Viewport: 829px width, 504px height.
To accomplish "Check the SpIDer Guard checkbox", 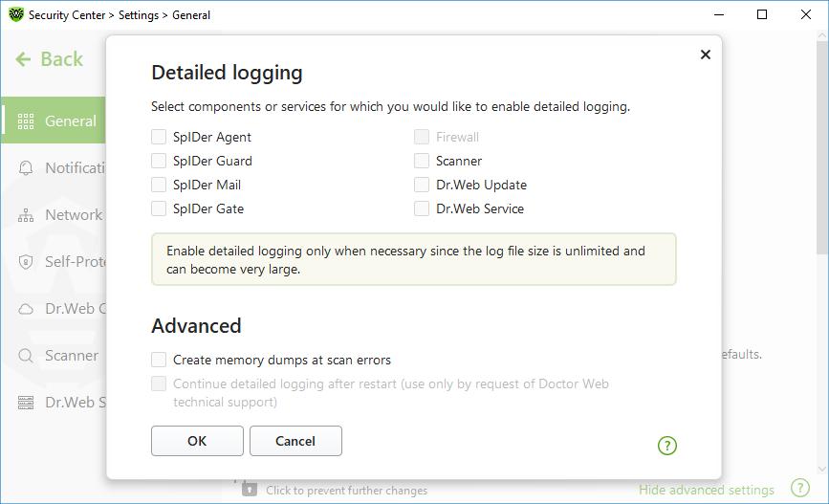I will click(x=159, y=161).
